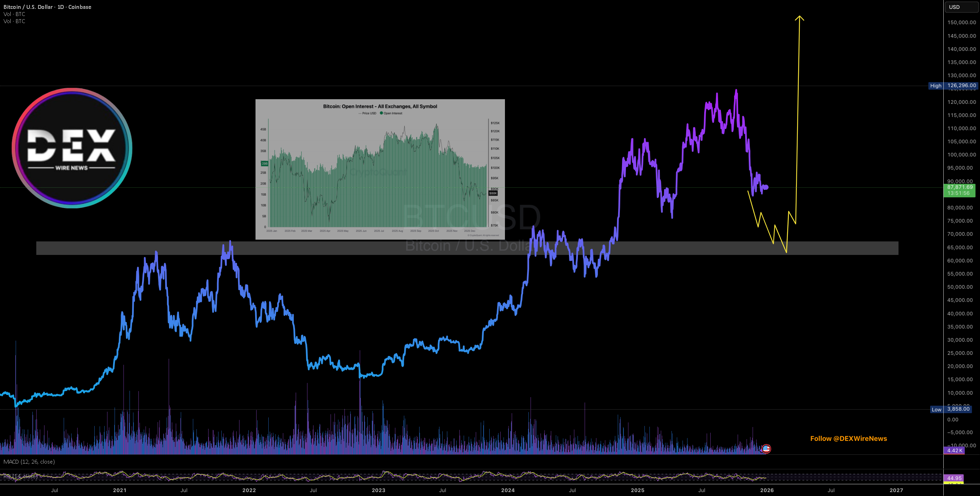The height and width of the screenshot is (496, 980).
Task: Click the 40,000.00 price axis label
Action: (x=960, y=314)
